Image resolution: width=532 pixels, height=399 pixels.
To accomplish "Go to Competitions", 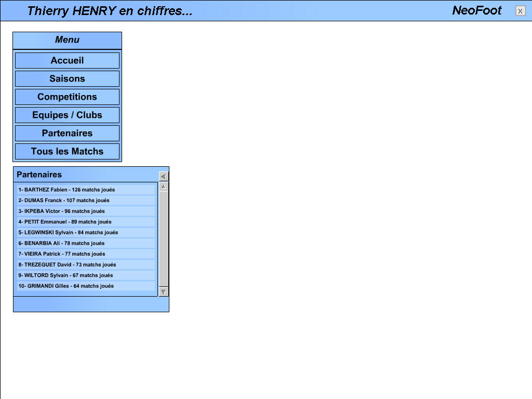I will pos(67,97).
